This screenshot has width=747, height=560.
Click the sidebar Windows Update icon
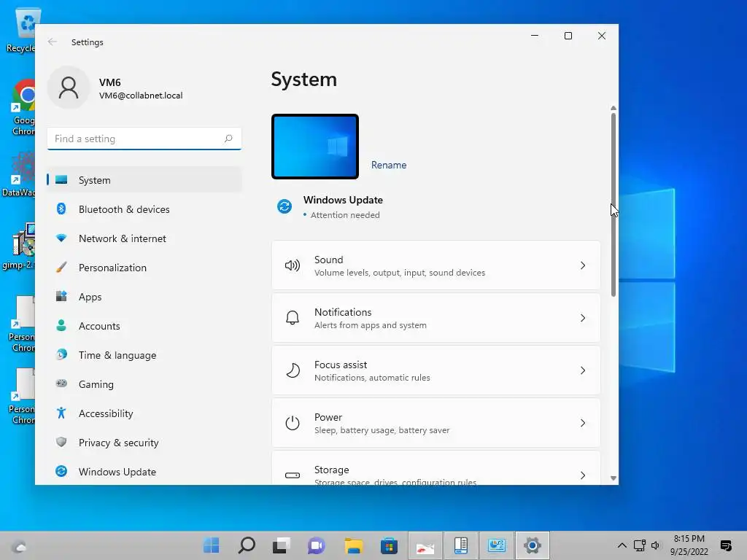[x=61, y=471]
